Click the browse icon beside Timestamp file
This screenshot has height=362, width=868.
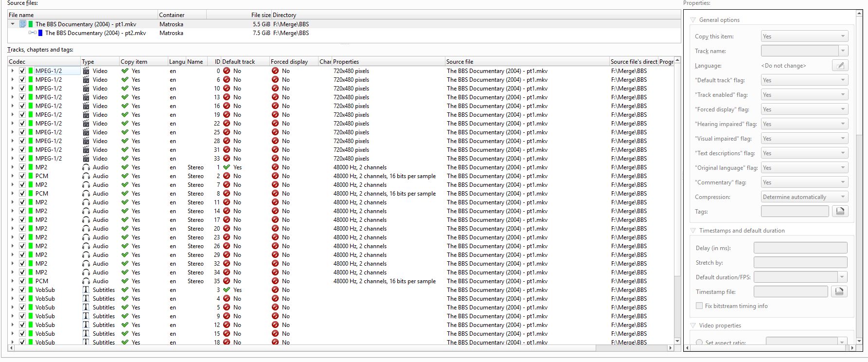(839, 291)
